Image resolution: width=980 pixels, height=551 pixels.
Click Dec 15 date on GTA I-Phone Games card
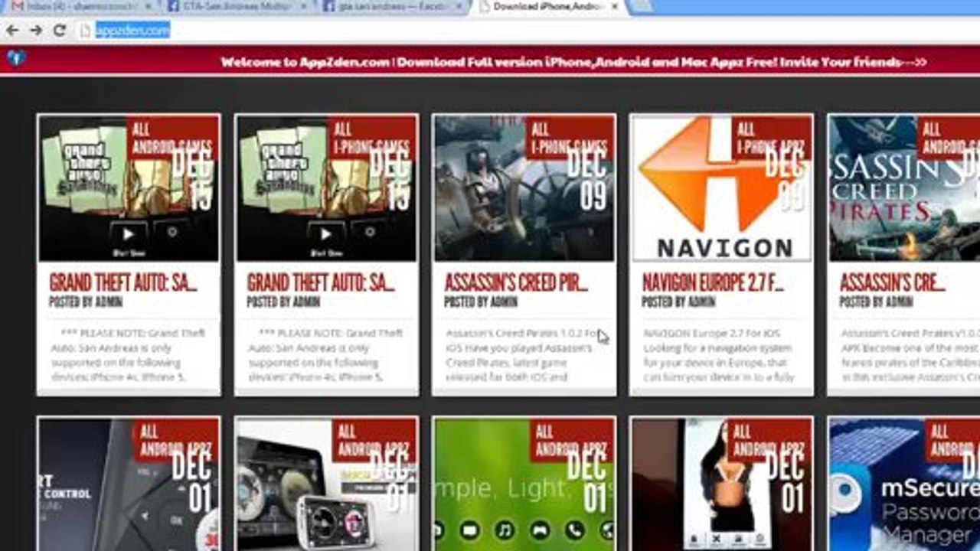click(390, 179)
